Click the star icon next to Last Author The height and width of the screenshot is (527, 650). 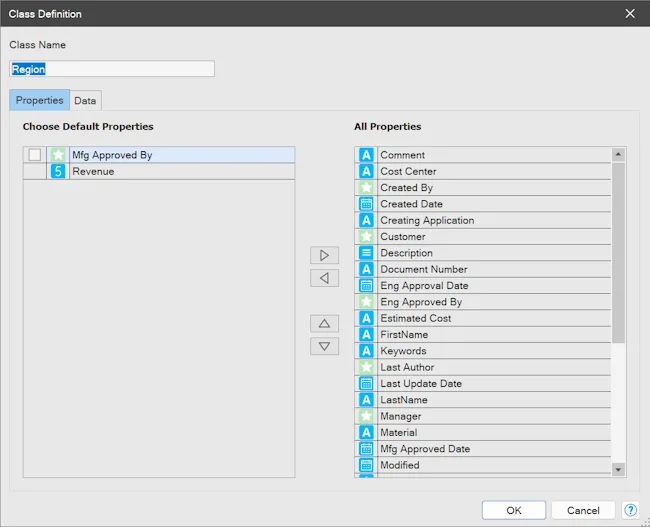pyautogui.click(x=366, y=367)
